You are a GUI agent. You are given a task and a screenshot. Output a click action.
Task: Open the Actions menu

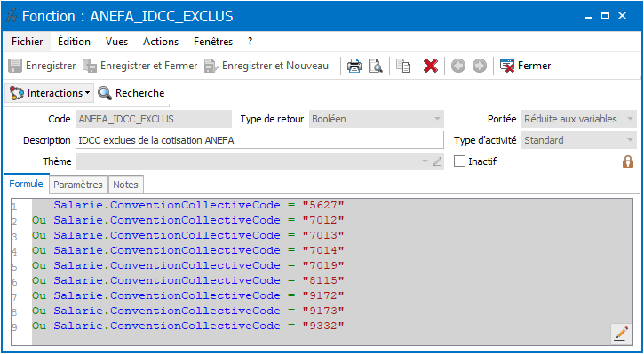click(161, 42)
